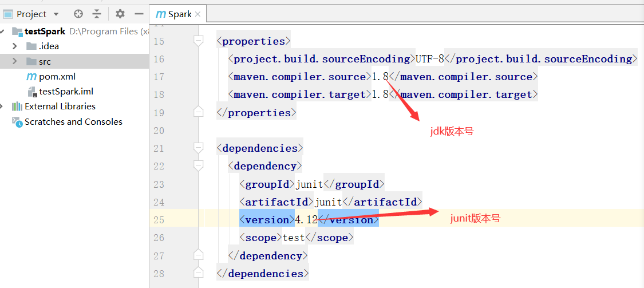Fold the properties block at line 15
The image size is (644, 288).
pos(199,41)
